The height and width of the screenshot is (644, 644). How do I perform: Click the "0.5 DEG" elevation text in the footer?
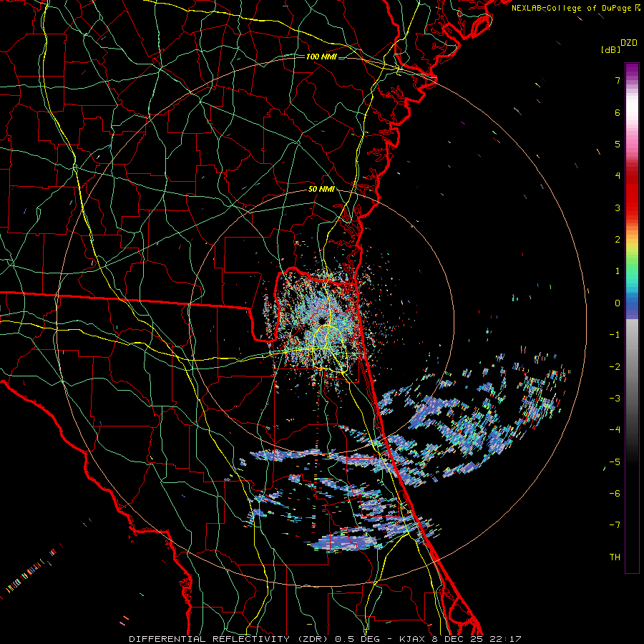358,639
